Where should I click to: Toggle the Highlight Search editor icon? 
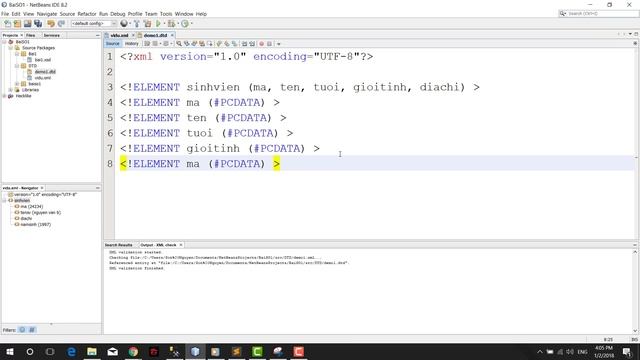click(202, 44)
